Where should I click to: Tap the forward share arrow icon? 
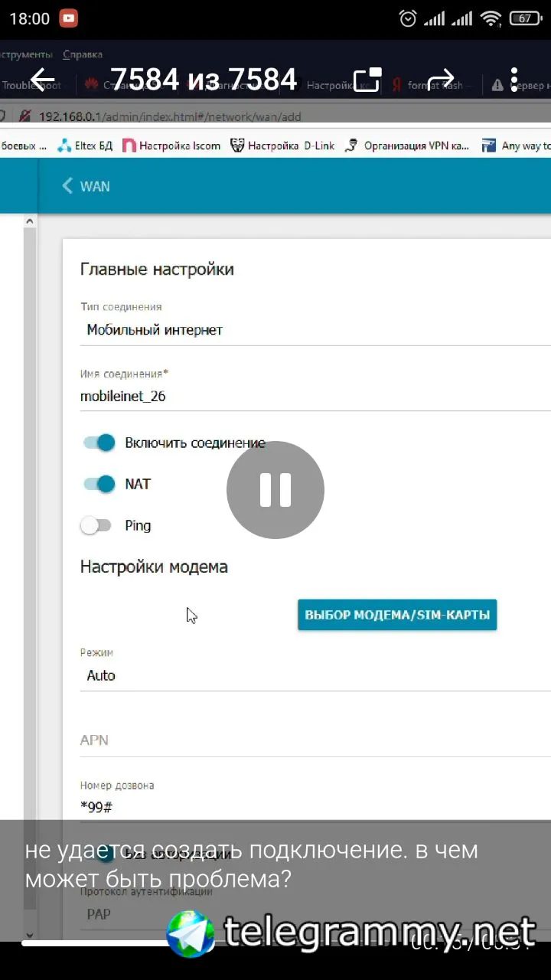[x=440, y=80]
